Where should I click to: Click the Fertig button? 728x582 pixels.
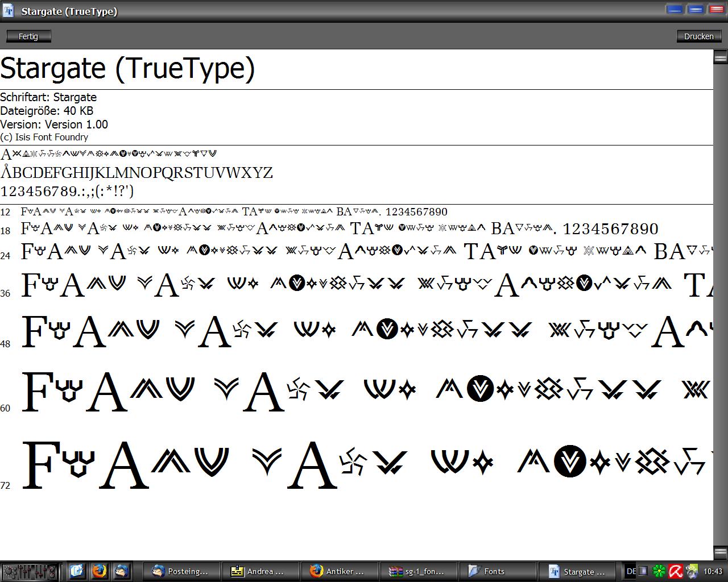click(x=28, y=36)
